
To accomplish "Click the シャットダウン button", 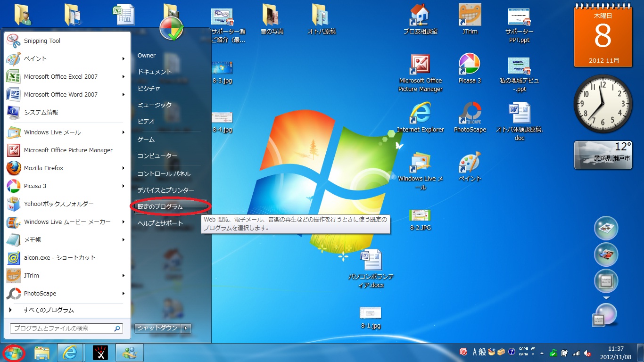I will tap(157, 328).
